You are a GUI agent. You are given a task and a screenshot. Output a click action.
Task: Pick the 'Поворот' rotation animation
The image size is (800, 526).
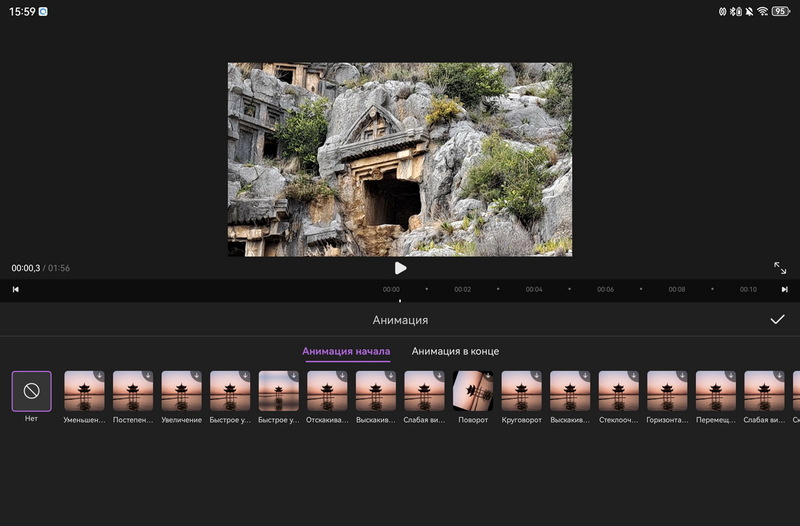coord(473,391)
